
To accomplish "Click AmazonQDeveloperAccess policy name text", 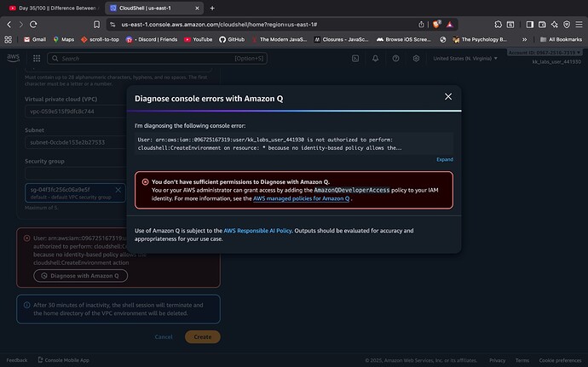I will tap(352, 190).
